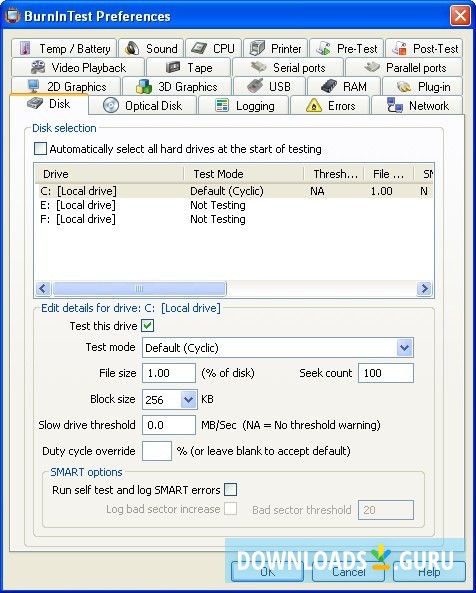Expand the Block size combo box
476x593 pixels.
[188, 399]
